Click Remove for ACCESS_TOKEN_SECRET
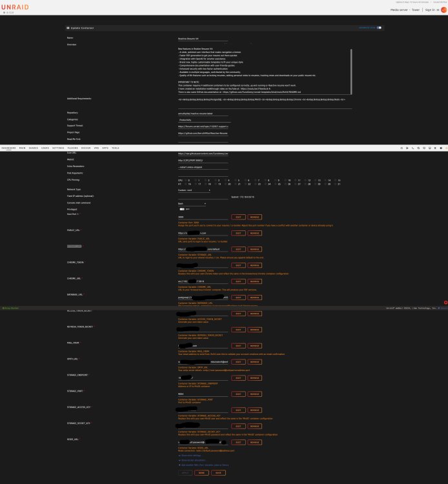 (x=254, y=314)
